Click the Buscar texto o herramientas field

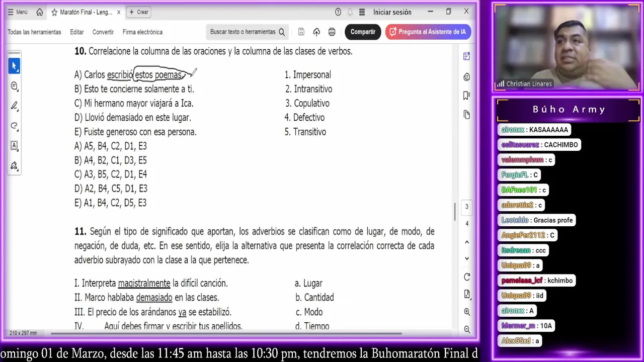click(248, 32)
